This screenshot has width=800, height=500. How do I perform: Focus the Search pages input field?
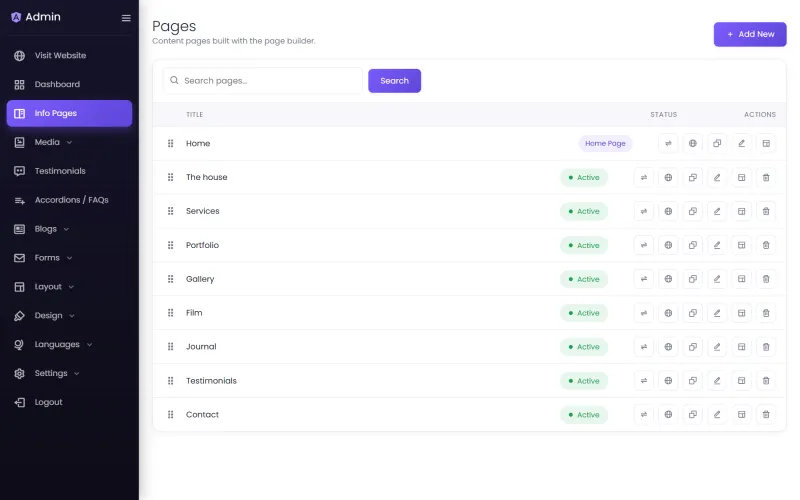263,81
